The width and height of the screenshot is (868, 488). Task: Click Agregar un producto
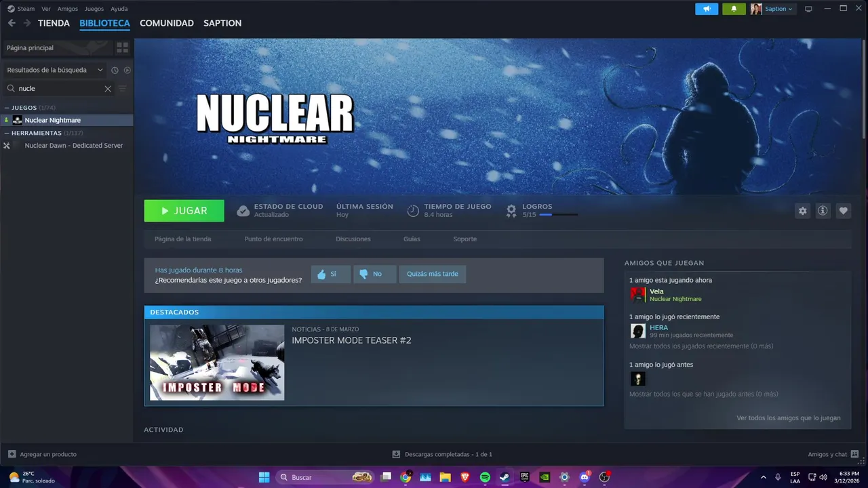click(42, 454)
